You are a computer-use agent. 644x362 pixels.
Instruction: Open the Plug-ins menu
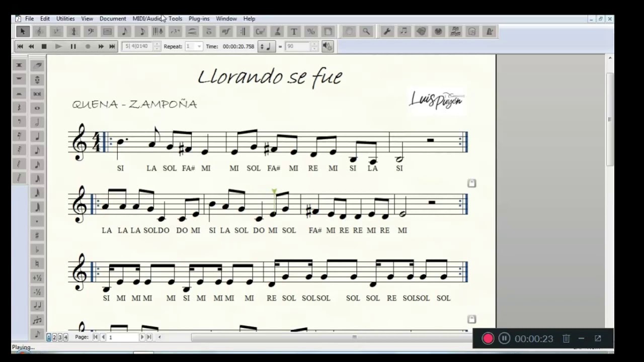tap(199, 19)
